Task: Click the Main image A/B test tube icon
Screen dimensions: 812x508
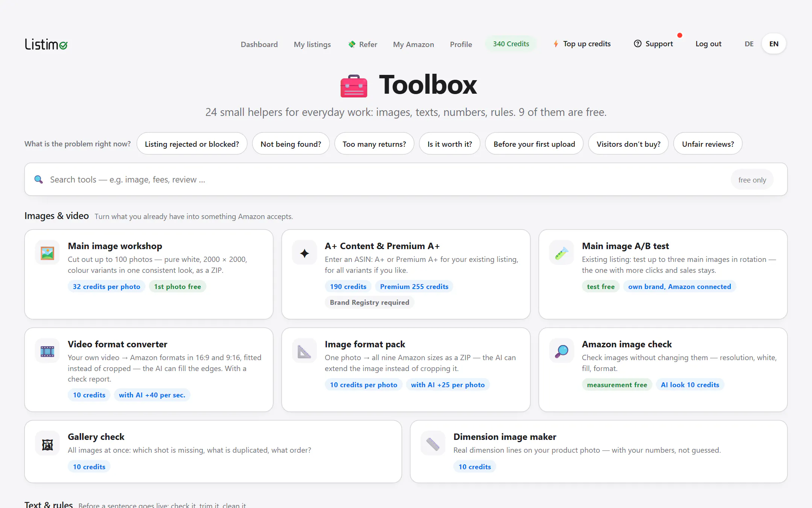Action: tap(562, 253)
